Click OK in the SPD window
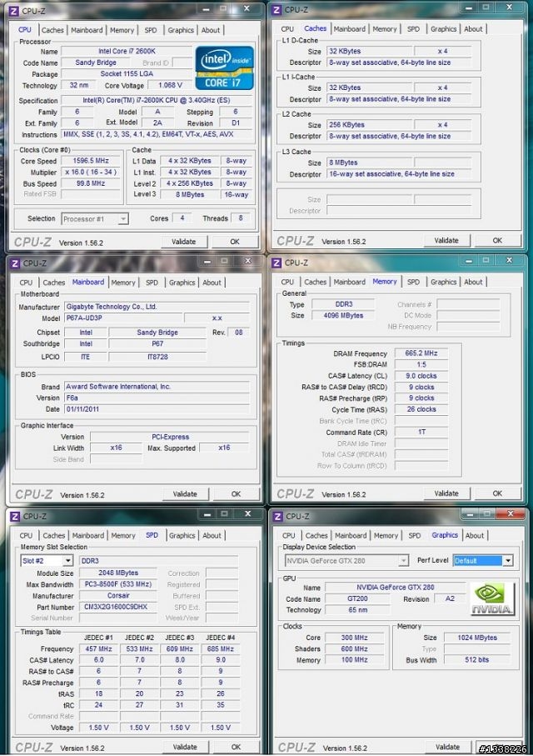This screenshot has height=756, width=533. tap(236, 746)
